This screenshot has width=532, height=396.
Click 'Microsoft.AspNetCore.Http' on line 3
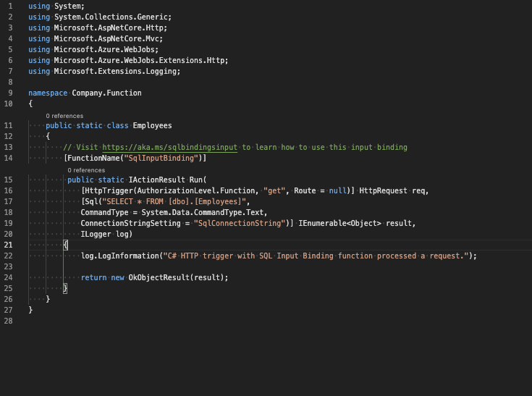point(109,28)
